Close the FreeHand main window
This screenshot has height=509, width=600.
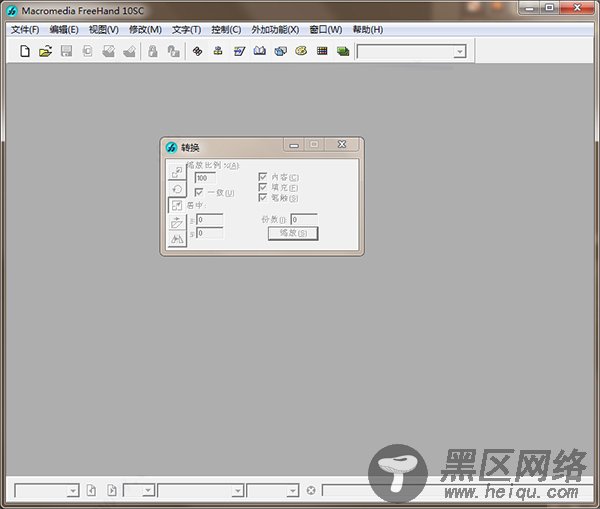click(x=577, y=8)
